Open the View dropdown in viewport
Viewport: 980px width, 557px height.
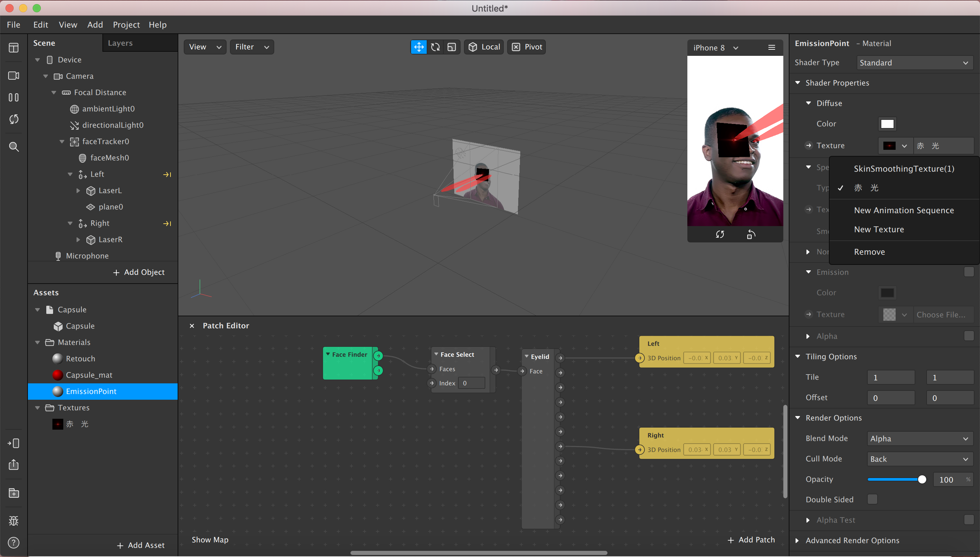point(205,47)
